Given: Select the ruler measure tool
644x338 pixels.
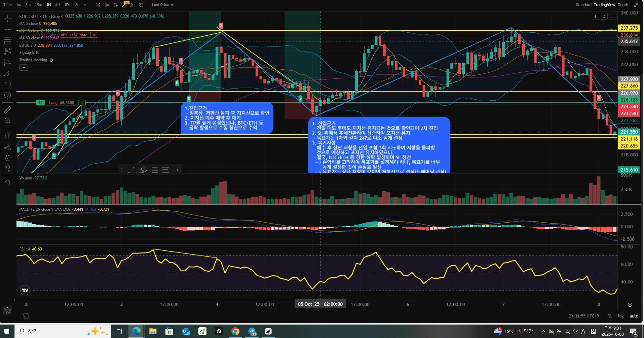Looking at the screenshot, I should 7,110.
